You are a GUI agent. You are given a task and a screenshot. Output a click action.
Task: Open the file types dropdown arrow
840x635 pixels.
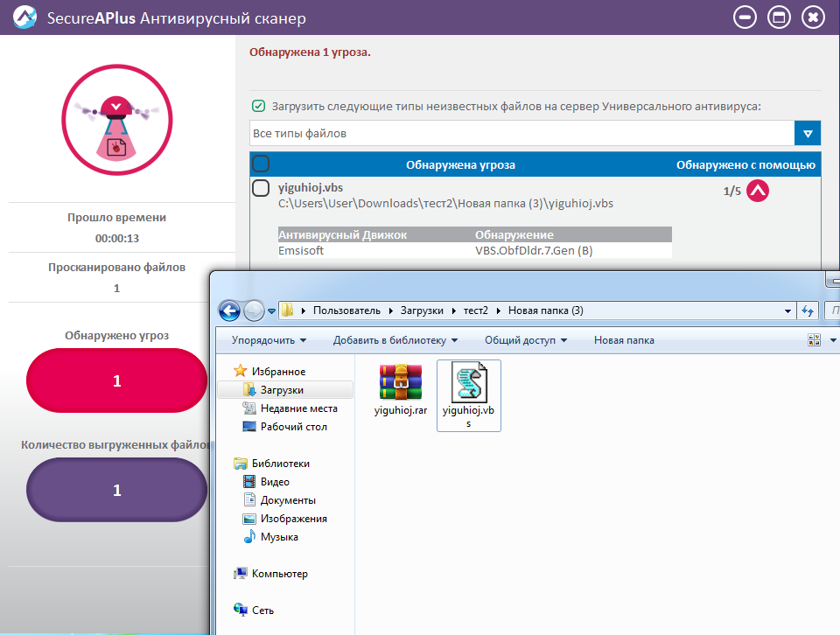click(x=808, y=133)
